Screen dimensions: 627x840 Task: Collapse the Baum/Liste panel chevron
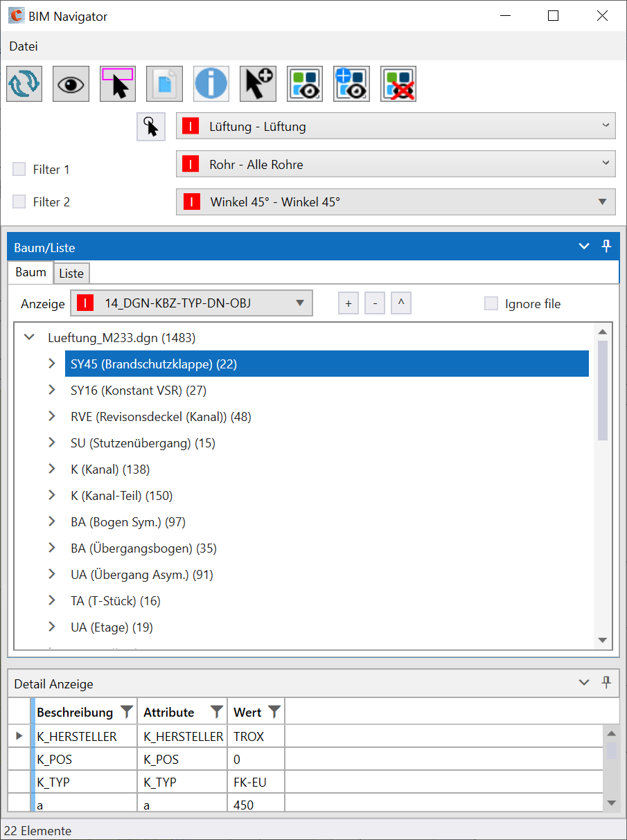[584, 247]
